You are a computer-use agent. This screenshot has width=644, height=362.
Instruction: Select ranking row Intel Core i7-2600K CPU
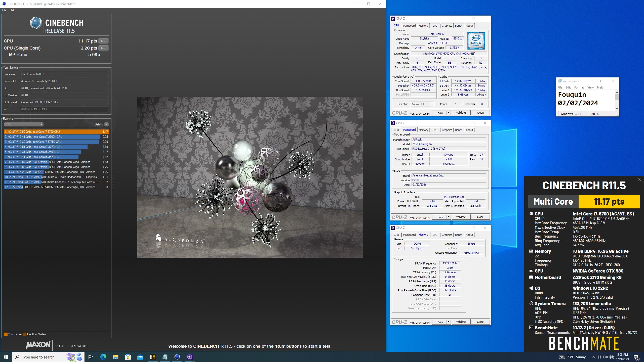pos(56,137)
